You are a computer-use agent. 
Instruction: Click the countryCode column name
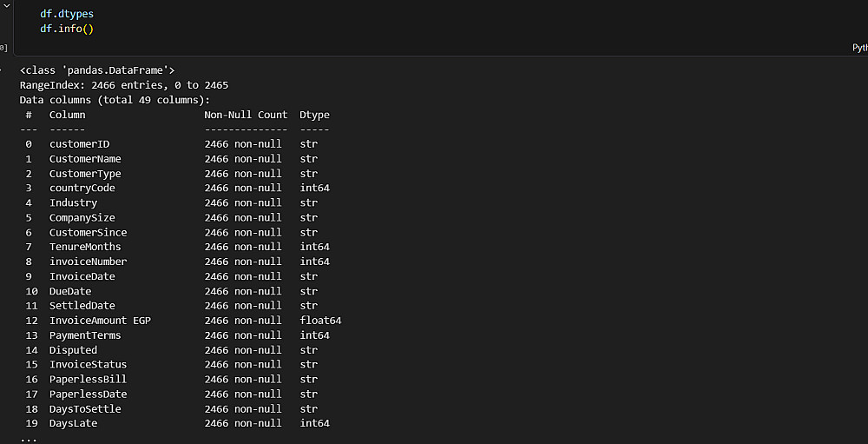(82, 188)
